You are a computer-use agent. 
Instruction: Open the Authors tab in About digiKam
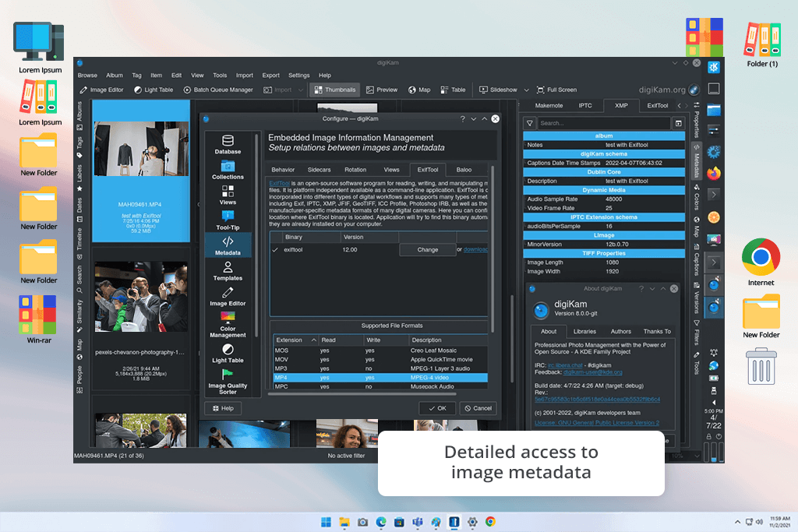pos(621,332)
